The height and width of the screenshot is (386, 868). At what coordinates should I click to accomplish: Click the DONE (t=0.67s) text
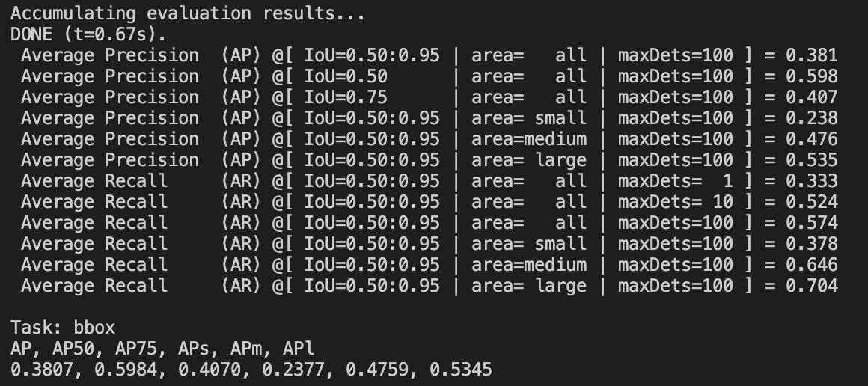pyautogui.click(x=88, y=34)
